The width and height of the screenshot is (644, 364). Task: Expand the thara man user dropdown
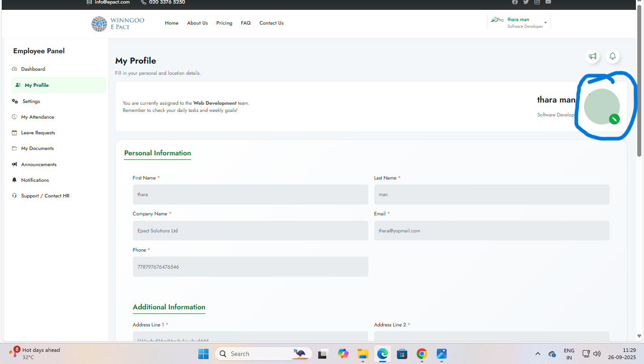click(545, 23)
